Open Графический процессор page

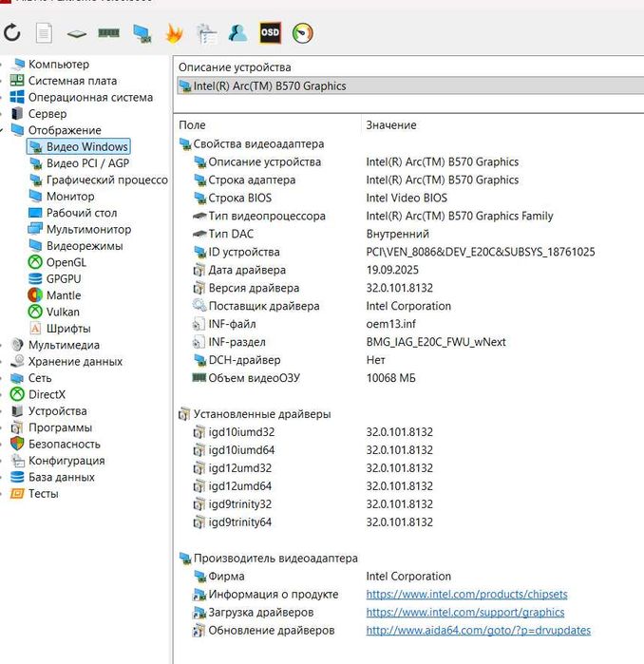[x=106, y=180]
